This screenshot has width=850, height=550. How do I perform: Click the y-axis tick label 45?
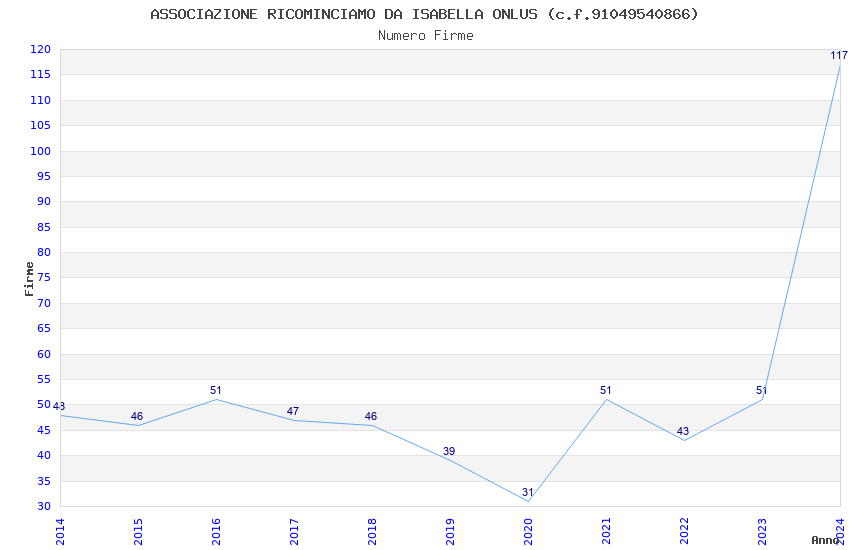(x=44, y=430)
